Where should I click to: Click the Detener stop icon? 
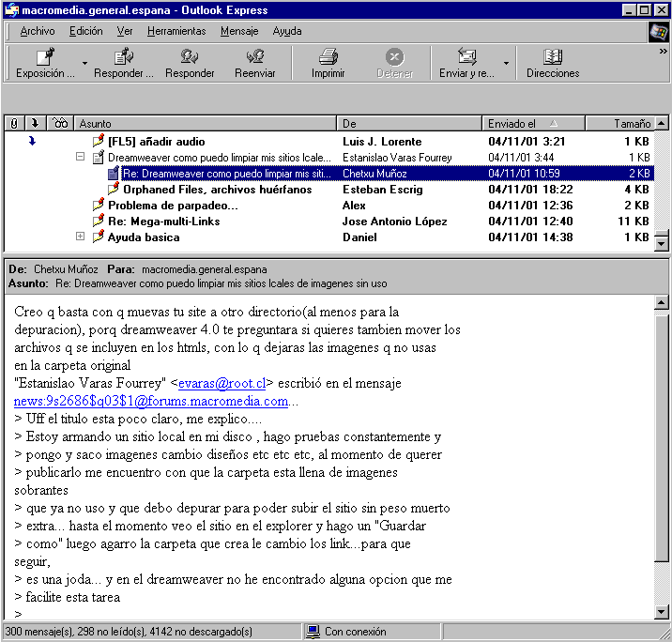click(395, 56)
